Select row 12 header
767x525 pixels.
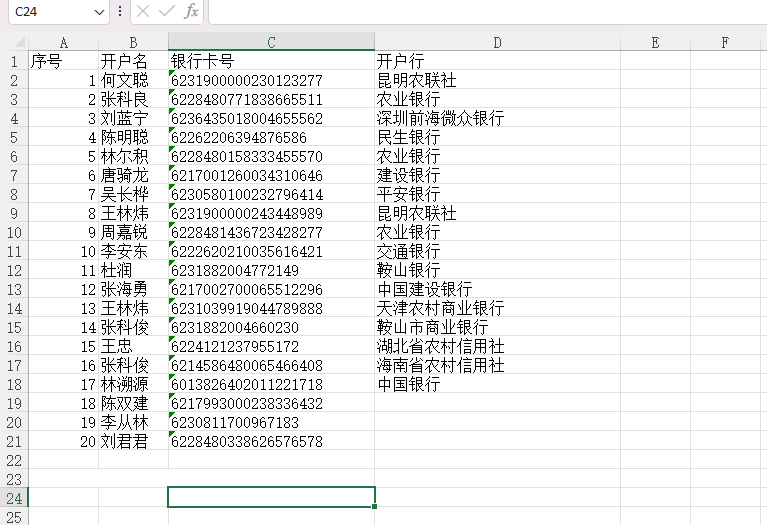click(14, 270)
